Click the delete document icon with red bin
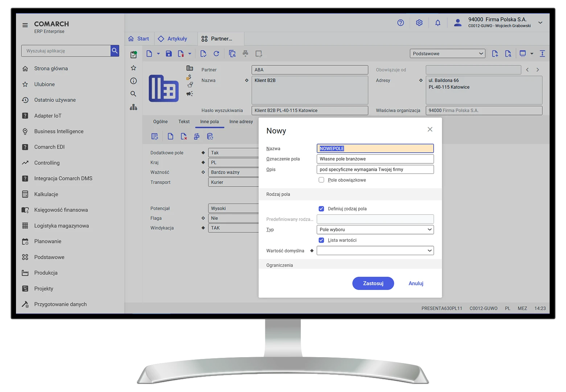Screen dimensions: 566x392 [x=181, y=54]
